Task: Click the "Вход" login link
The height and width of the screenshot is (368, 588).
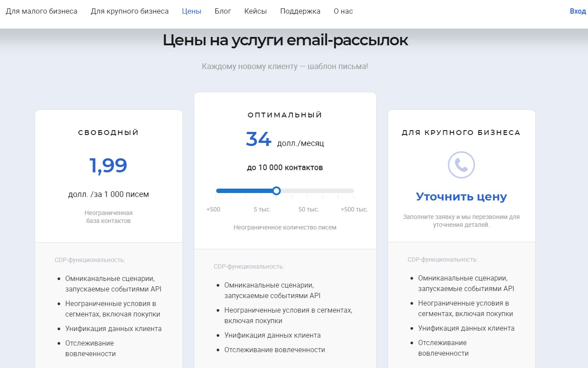Action: tap(578, 11)
